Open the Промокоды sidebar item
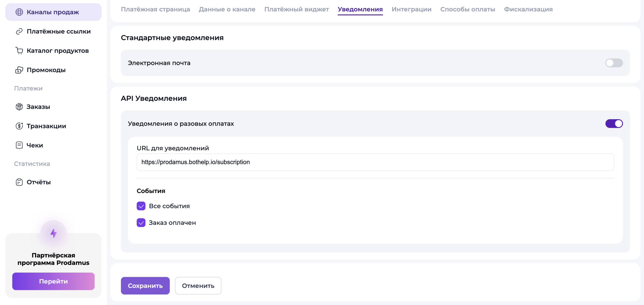644x305 pixels. point(53,70)
